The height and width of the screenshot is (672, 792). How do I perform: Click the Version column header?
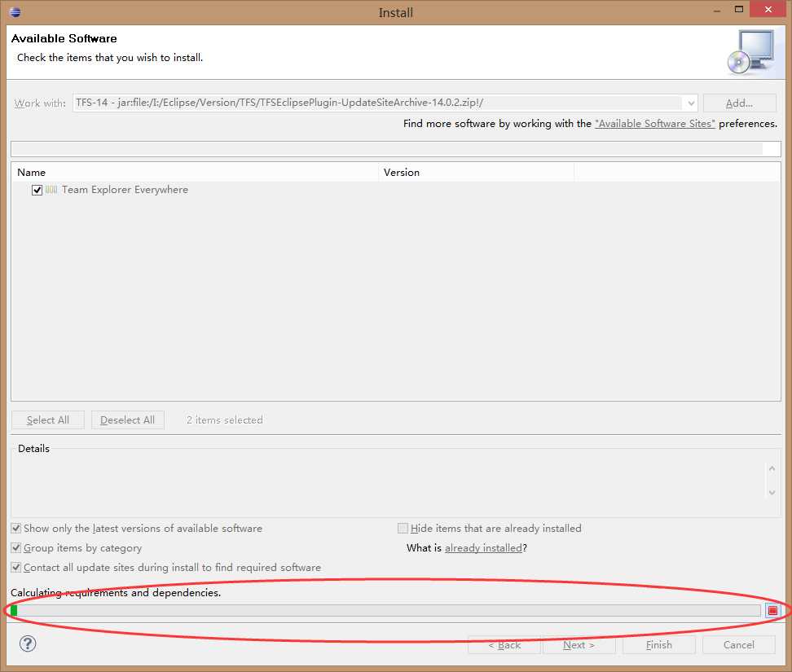coord(477,172)
